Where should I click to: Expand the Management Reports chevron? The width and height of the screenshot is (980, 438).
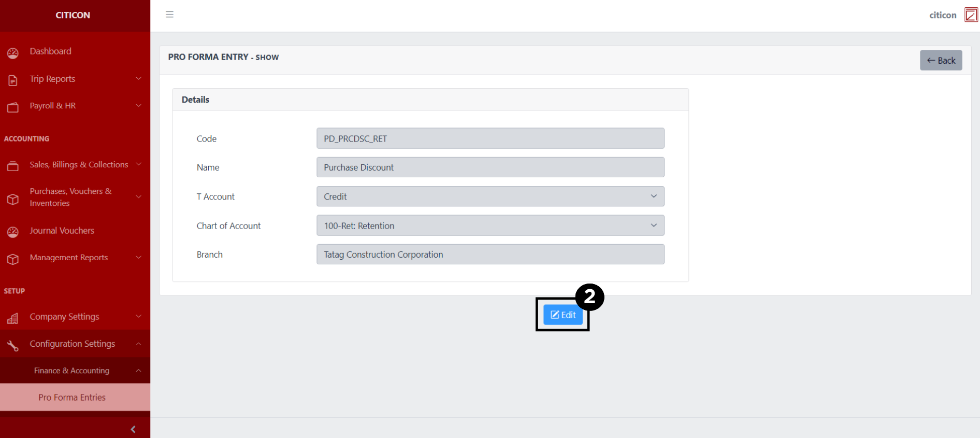pyautogui.click(x=138, y=258)
